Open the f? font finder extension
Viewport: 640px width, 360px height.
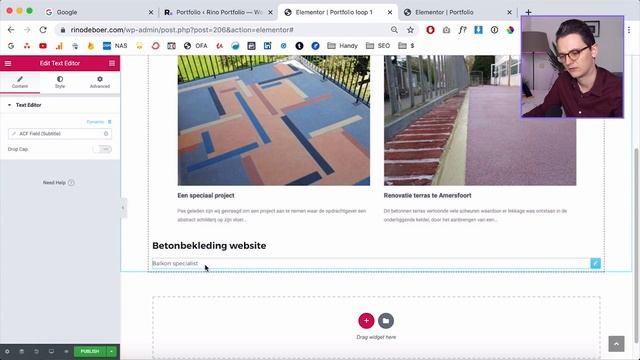click(462, 30)
